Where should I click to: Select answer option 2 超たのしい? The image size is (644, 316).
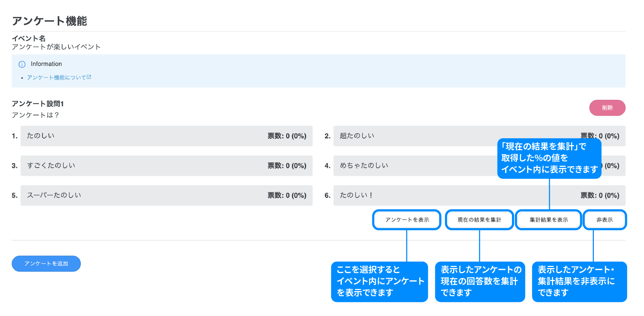[415, 136]
